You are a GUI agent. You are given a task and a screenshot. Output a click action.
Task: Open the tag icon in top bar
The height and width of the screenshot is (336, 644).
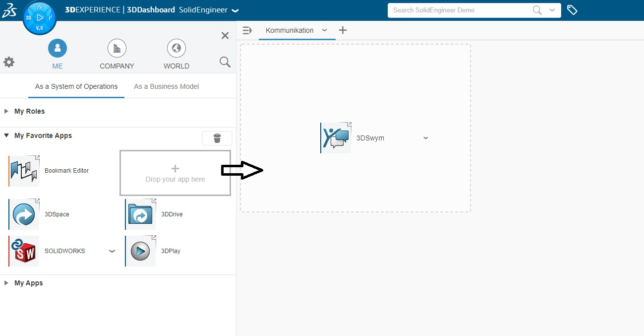(x=572, y=10)
